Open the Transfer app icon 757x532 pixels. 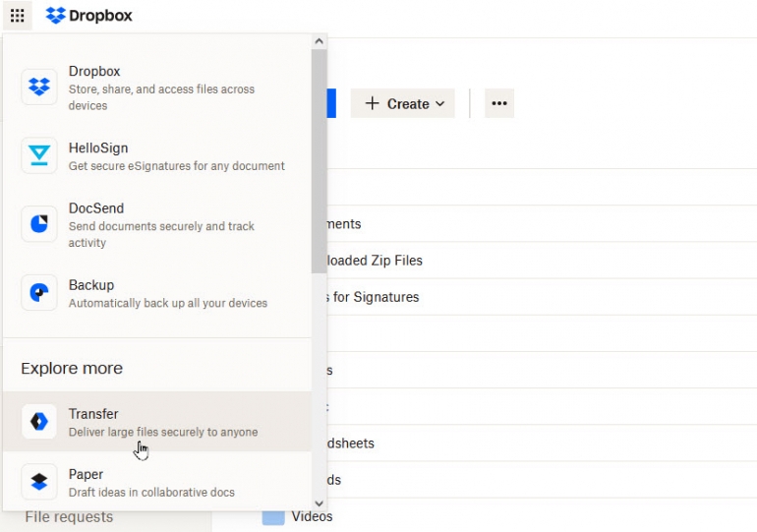[39, 422]
